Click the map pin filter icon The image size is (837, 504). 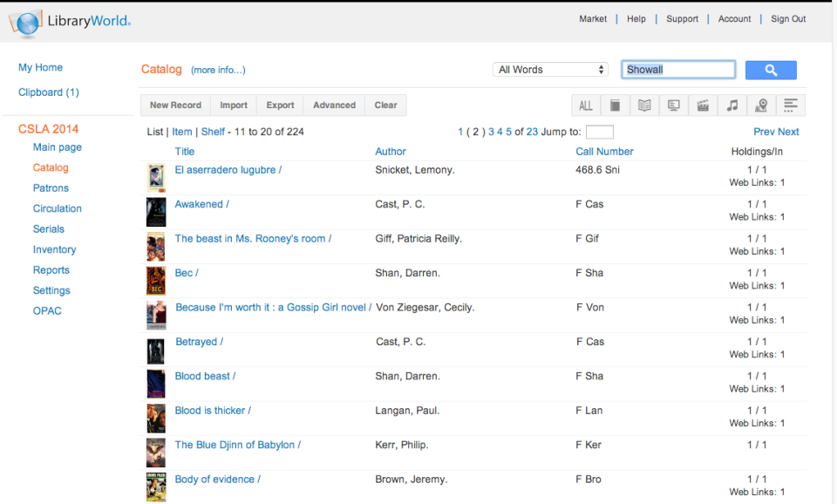761,105
